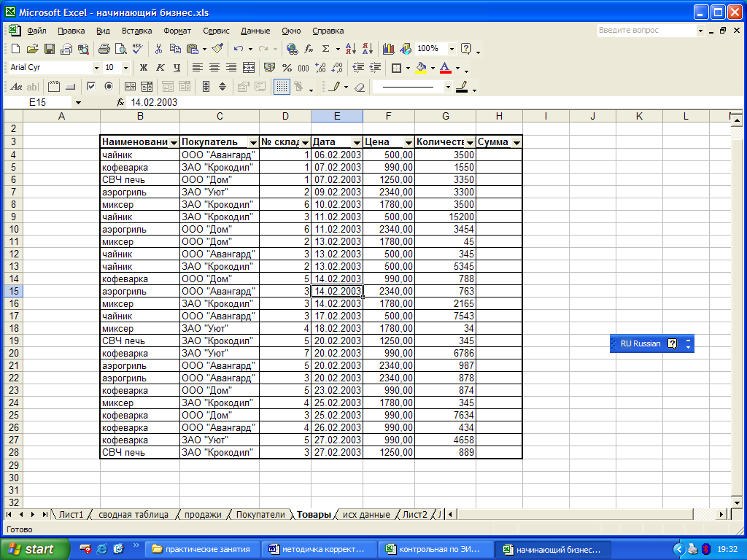
Task: Insert a hyperlink
Action: pyautogui.click(x=292, y=49)
